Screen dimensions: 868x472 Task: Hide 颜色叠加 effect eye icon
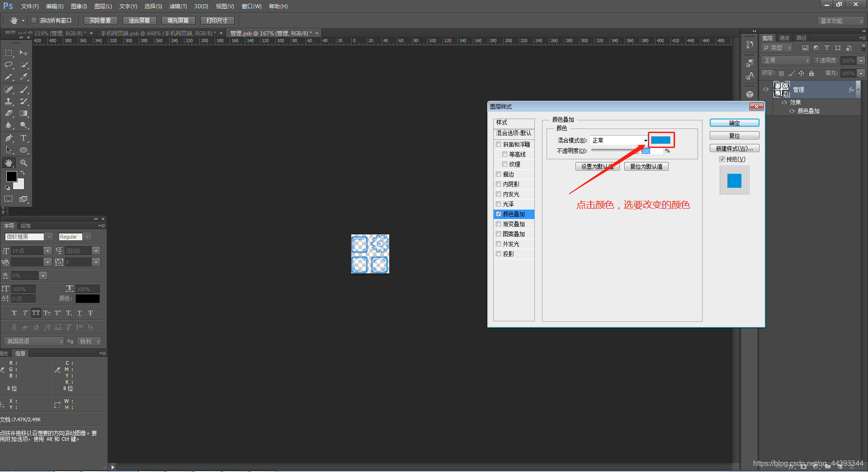(x=792, y=111)
